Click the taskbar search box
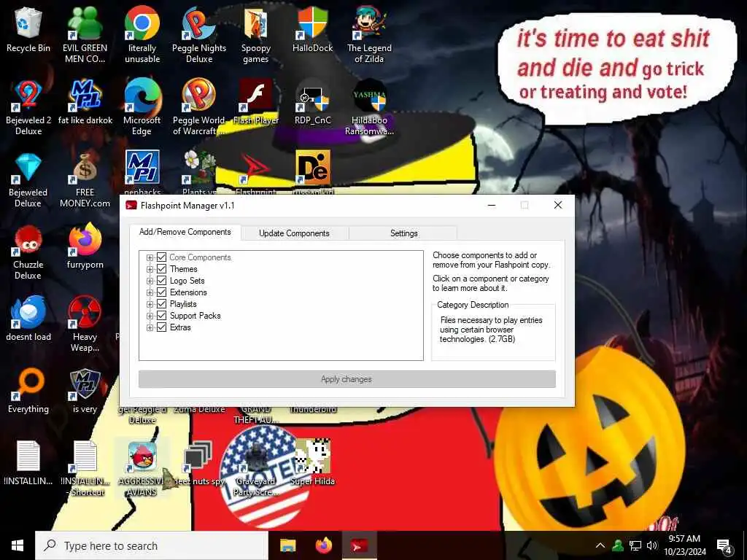The width and height of the screenshot is (747, 560). pos(152,545)
